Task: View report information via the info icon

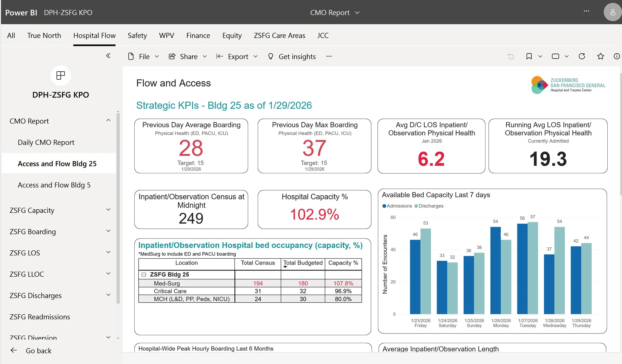Action: pyautogui.click(x=617, y=56)
